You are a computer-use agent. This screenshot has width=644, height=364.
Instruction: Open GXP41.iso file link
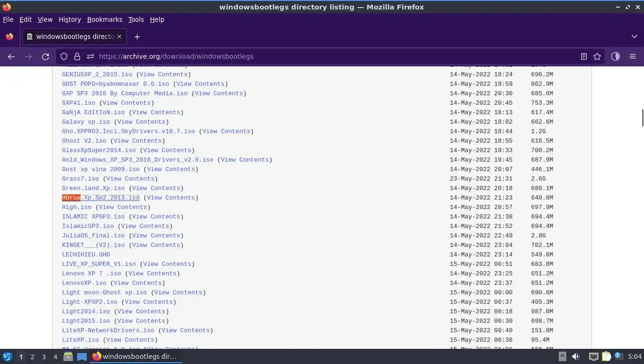79,103
